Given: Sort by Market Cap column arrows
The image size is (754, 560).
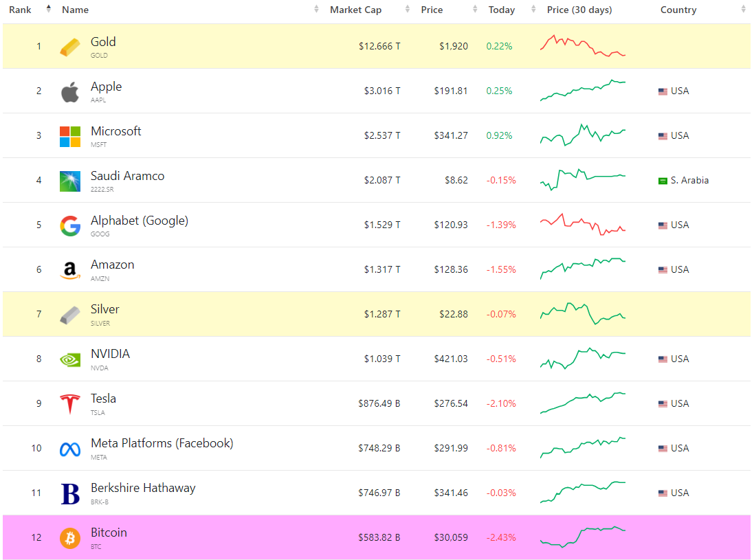Looking at the screenshot, I should tap(407, 10).
